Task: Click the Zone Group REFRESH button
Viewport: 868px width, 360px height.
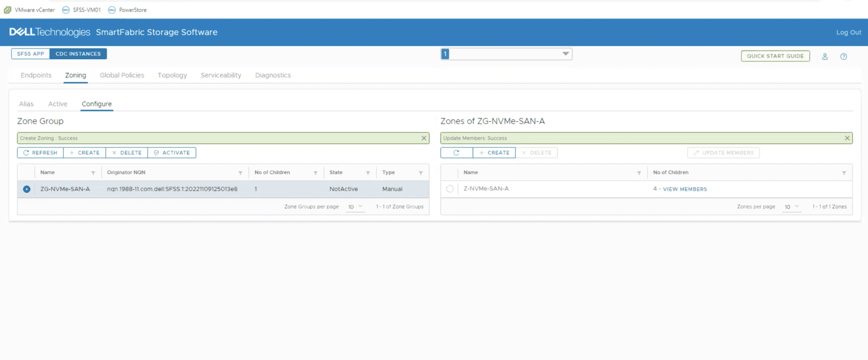Action: coord(41,153)
